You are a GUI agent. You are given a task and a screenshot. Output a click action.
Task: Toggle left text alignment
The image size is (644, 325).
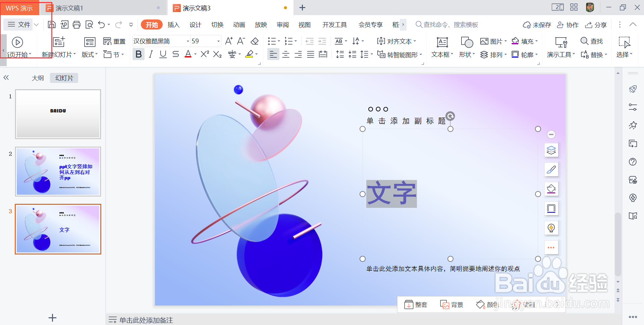pyautogui.click(x=273, y=54)
